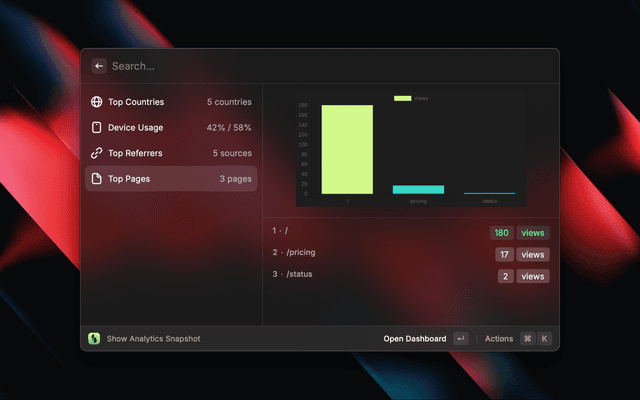Click the 180 views tag

(502, 233)
